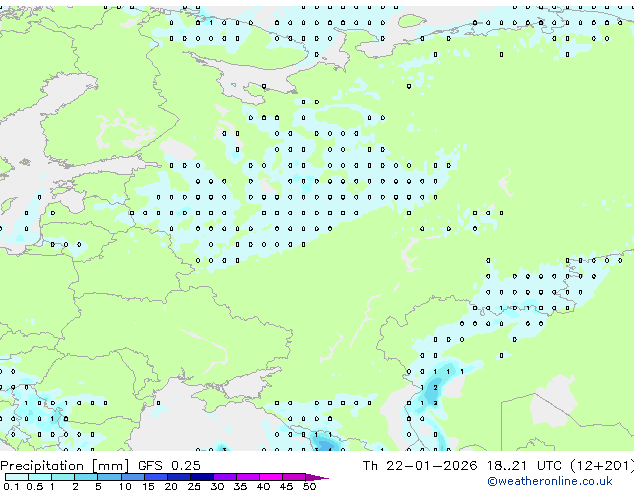Click the legend swatch between 5 and 10
This screenshot has width=634, height=490.
(109, 477)
